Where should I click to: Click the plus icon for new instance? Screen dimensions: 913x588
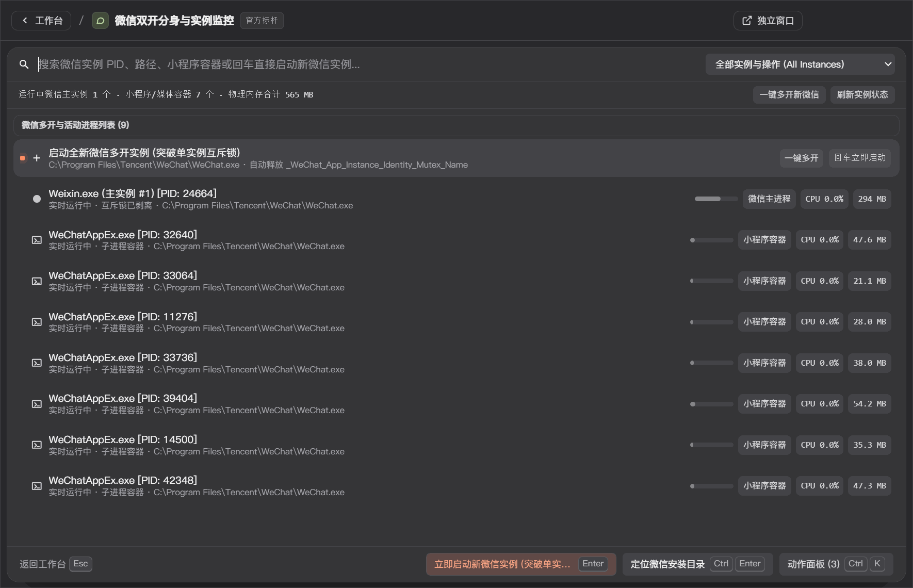click(37, 158)
